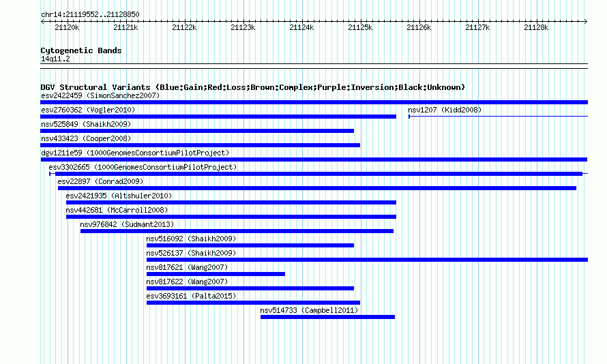Click the 21122k ruler mark

pyautogui.click(x=184, y=27)
